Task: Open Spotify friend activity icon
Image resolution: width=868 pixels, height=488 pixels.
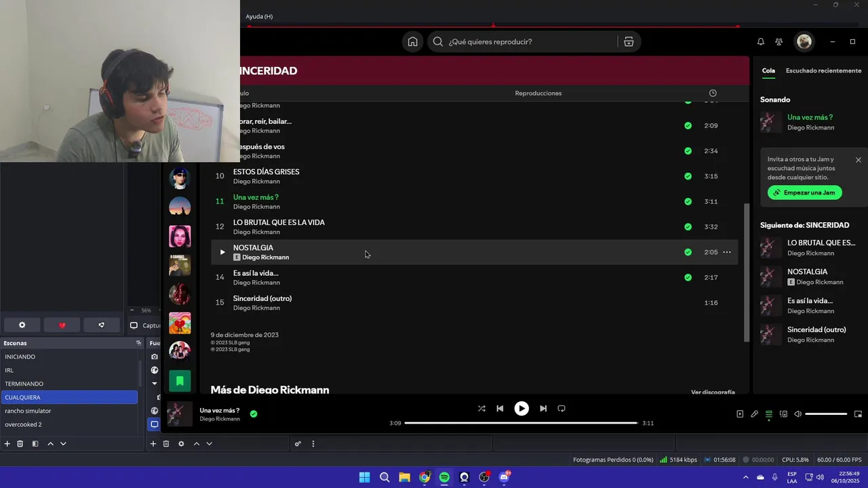Action: click(779, 42)
